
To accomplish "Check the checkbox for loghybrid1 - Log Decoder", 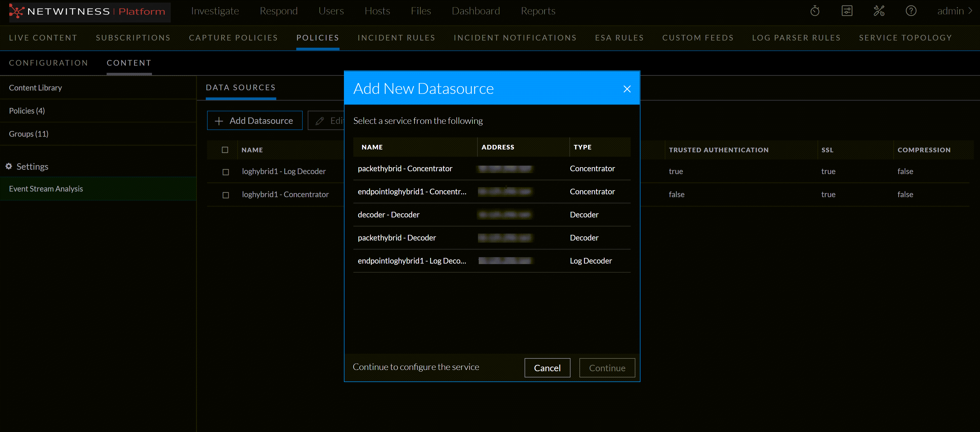I will 226,172.
